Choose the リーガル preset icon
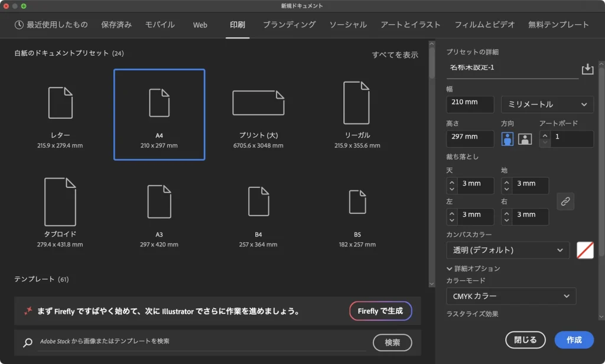The image size is (605, 364). click(357, 103)
